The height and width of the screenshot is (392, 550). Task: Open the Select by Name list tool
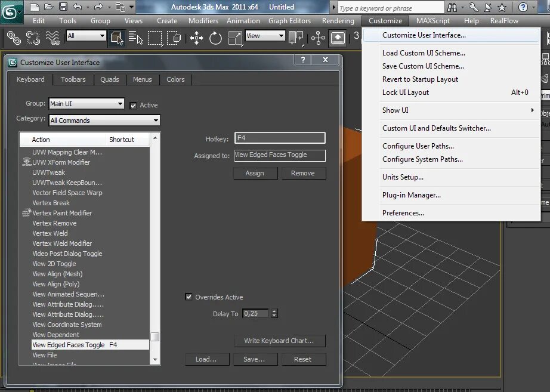coord(136,38)
